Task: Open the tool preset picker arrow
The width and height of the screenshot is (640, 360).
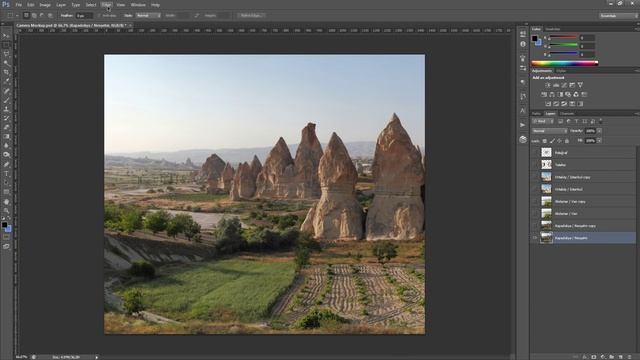Action: pos(17,16)
